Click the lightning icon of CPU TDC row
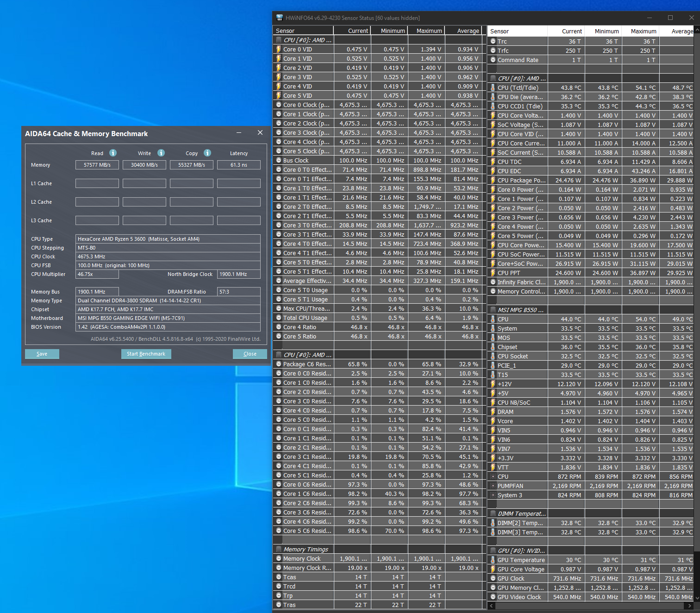The height and width of the screenshot is (613, 700). click(x=493, y=162)
